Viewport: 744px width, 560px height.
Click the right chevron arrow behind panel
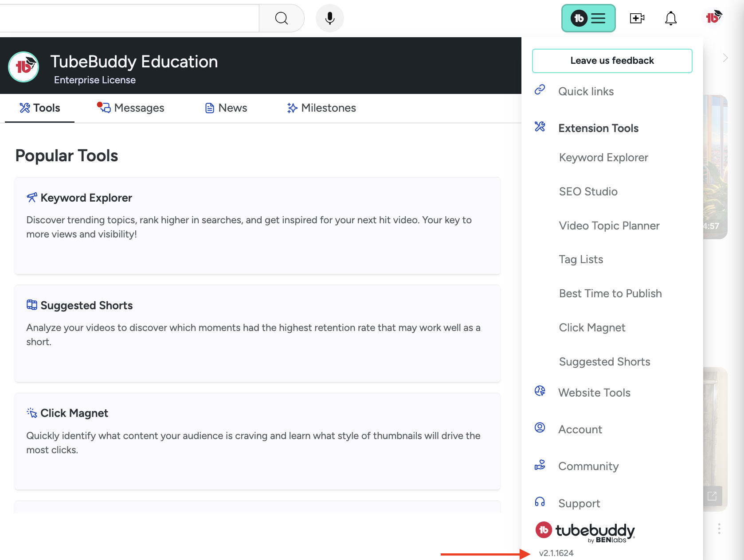[x=725, y=58]
